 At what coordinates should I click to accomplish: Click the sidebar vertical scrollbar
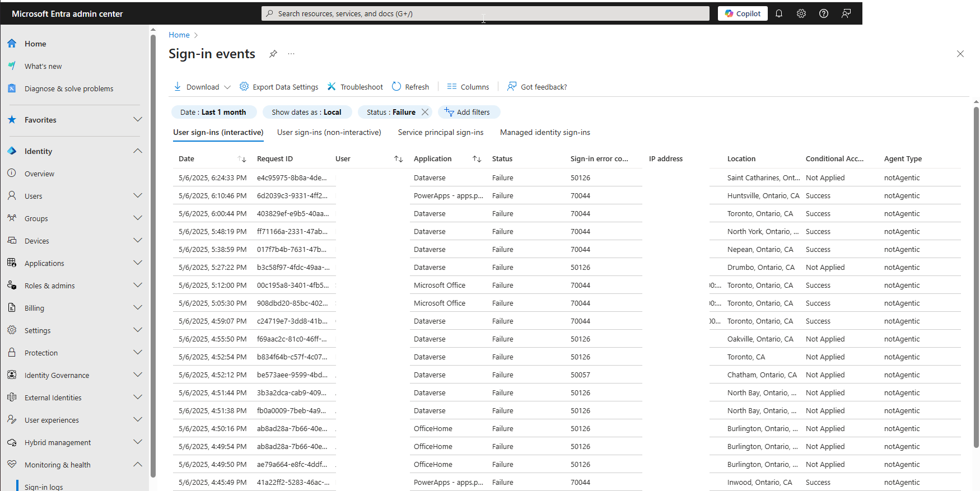click(153, 255)
